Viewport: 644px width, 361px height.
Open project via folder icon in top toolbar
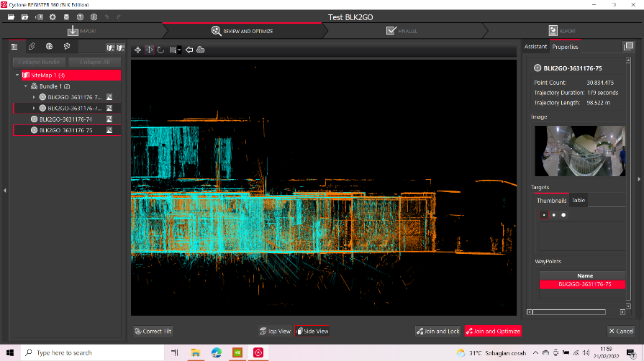pos(11,17)
